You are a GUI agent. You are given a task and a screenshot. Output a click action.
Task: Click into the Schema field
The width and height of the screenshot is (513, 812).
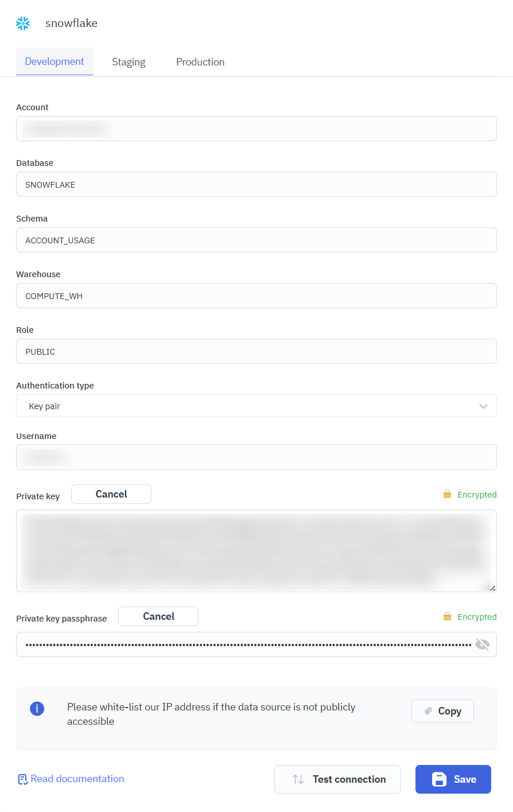[x=256, y=240]
